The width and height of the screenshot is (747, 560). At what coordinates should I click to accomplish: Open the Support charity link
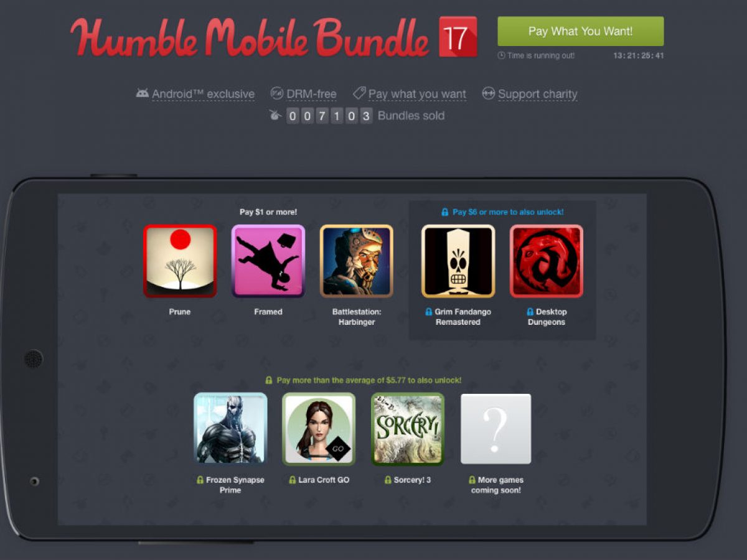(538, 94)
